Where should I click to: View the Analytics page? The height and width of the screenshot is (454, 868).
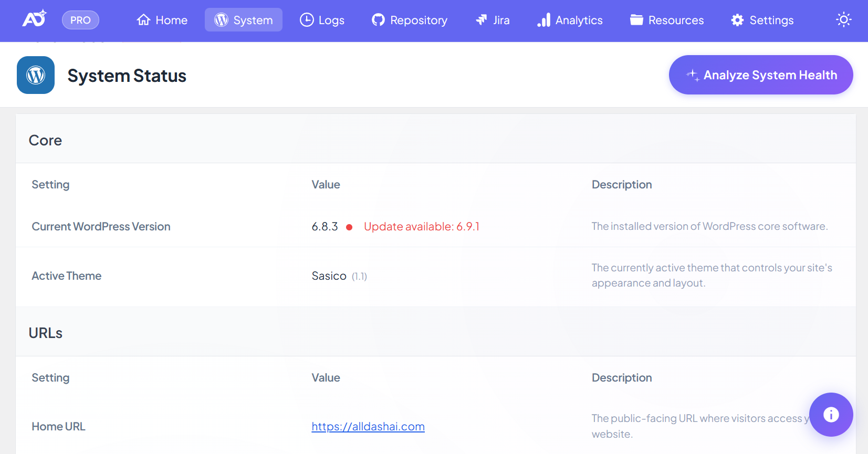coord(570,20)
